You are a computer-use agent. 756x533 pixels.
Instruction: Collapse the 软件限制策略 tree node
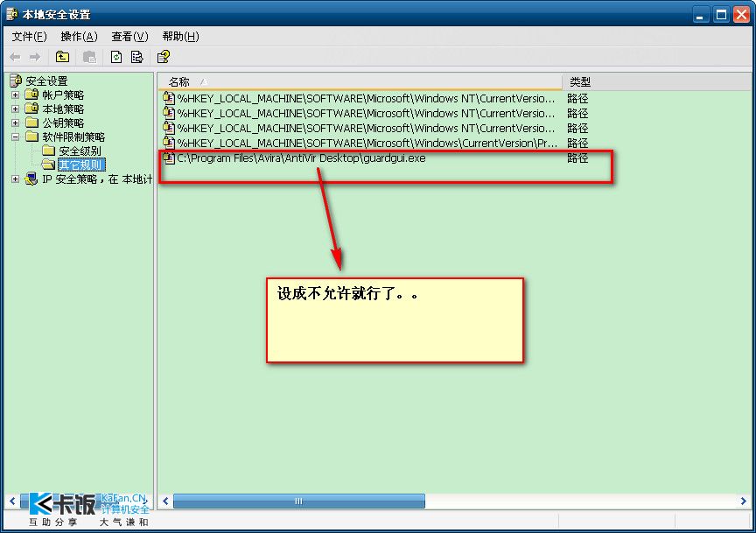pyautogui.click(x=16, y=137)
